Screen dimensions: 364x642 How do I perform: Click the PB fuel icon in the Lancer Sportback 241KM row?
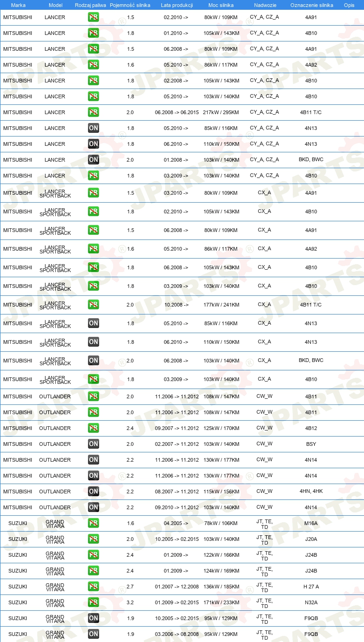pos(93,305)
